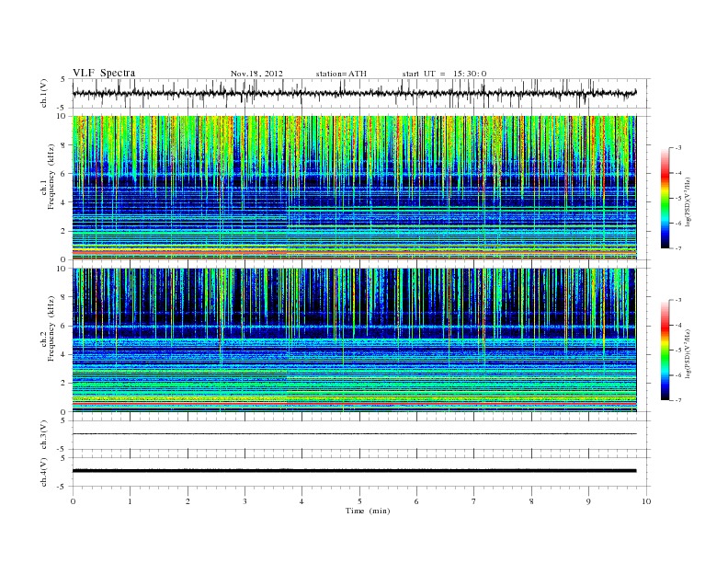
Task: Click the "10" tick on the time axis
Action: (646, 501)
